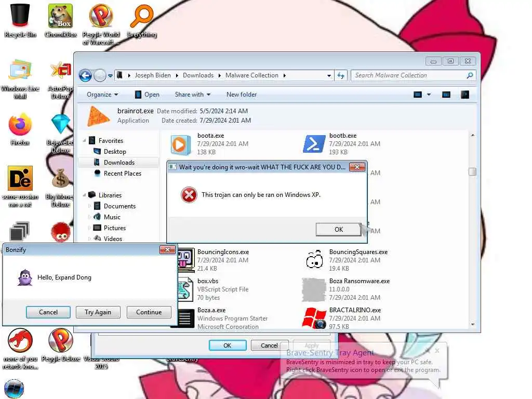
Task: Click the Explorer Forward navigation arrow
Action: click(x=100, y=75)
